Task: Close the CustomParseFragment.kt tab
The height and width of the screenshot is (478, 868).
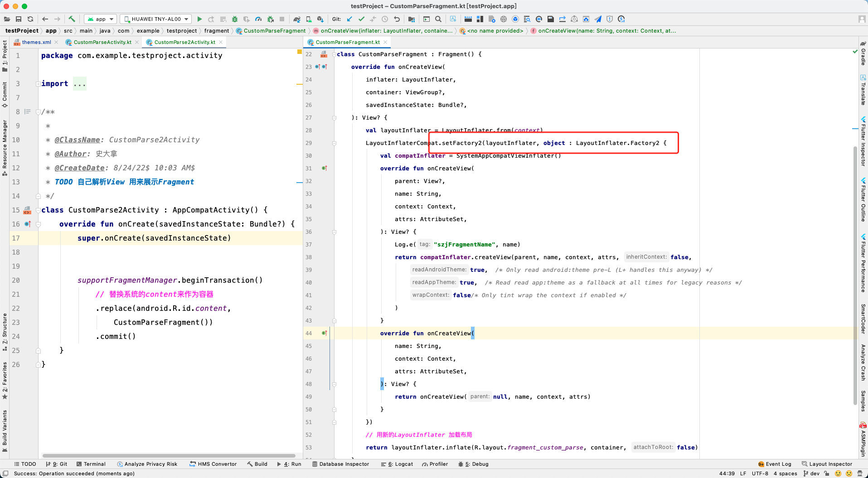Action: pyautogui.click(x=385, y=42)
